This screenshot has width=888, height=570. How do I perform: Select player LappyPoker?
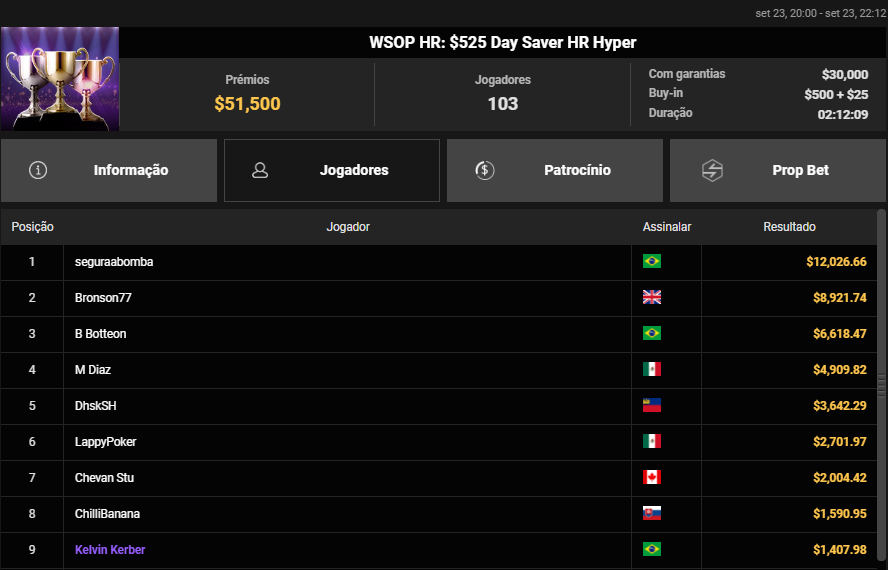click(x=105, y=441)
